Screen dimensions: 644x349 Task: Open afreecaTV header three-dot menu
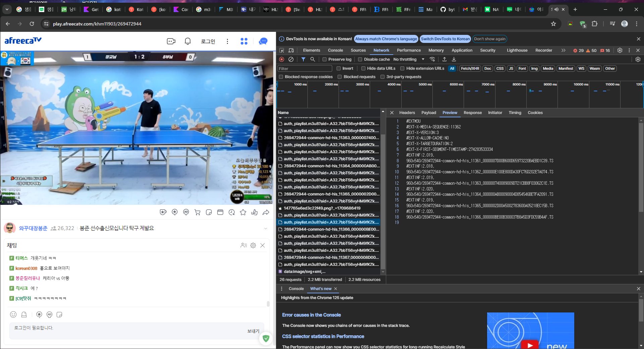(x=227, y=41)
